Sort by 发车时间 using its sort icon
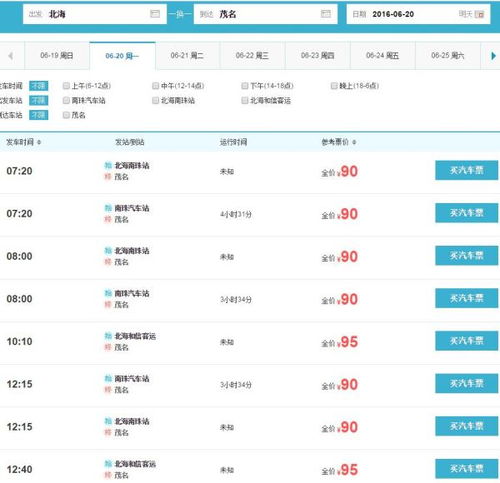This screenshot has width=500, height=483. tap(39, 142)
